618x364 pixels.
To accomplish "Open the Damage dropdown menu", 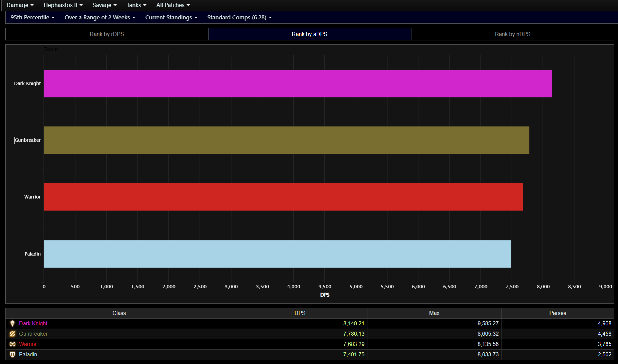I will click(x=20, y=5).
